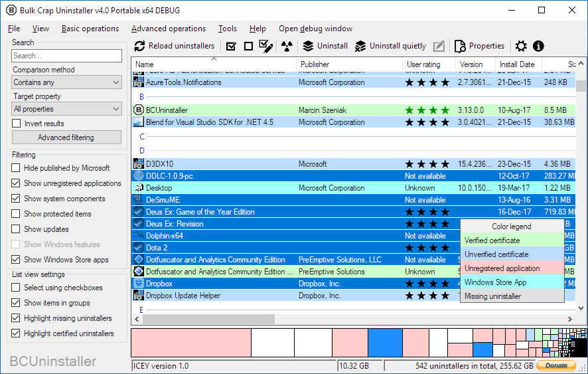Expand the Target property dropdown

67,109
